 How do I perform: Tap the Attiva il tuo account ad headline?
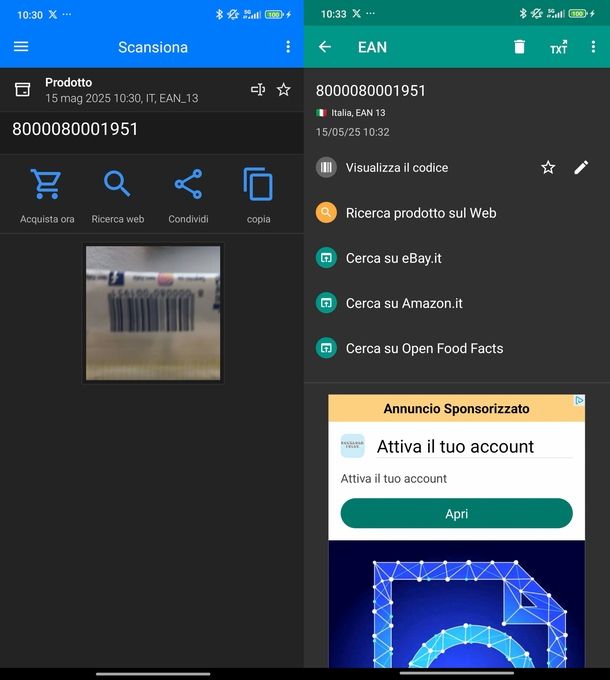point(455,446)
